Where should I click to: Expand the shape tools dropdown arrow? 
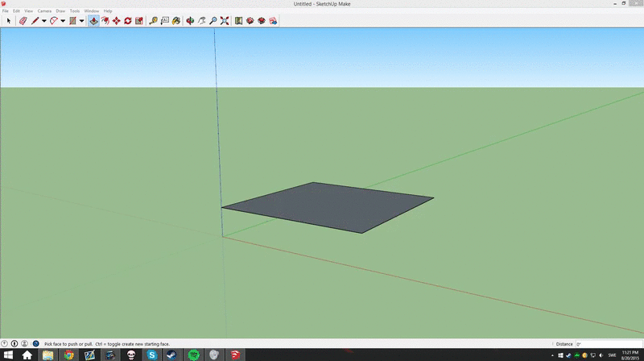(x=82, y=21)
